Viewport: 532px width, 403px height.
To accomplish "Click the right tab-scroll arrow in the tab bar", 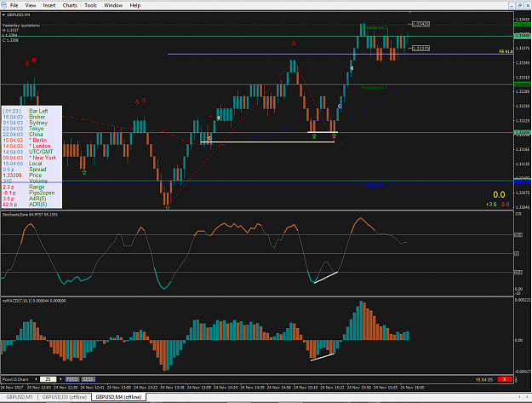I will [527, 396].
